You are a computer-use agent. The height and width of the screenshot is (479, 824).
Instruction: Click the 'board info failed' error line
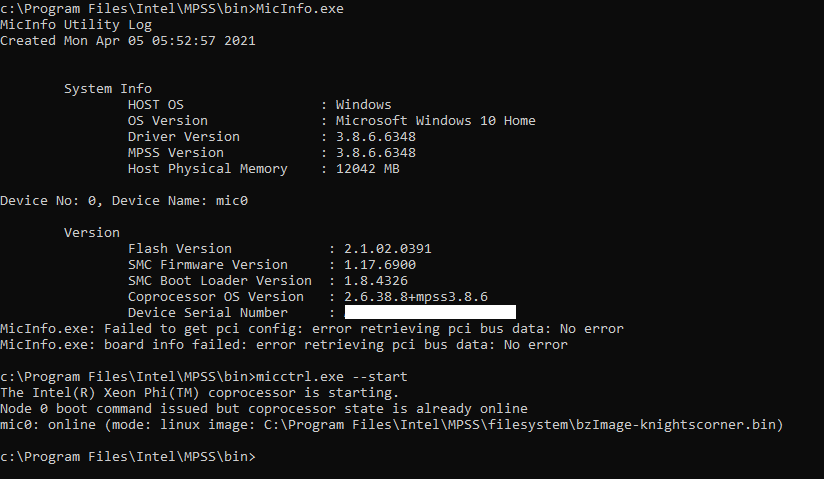(x=284, y=345)
